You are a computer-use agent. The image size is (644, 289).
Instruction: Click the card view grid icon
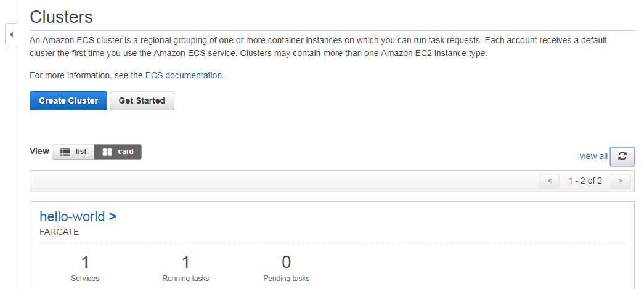107,152
